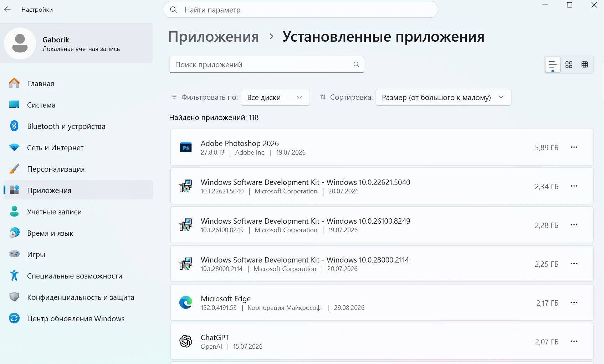Click the Microsoft Edge logo icon

click(x=186, y=303)
